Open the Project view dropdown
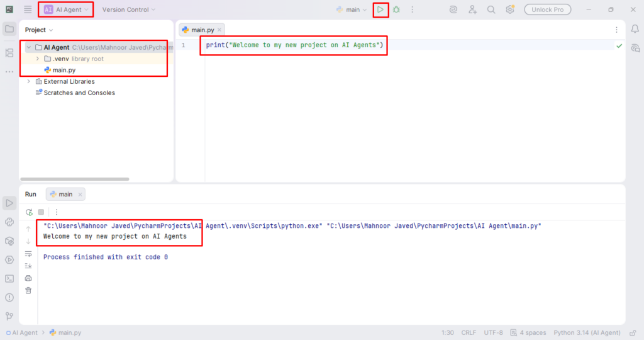This screenshot has width=644, height=340. (39, 30)
